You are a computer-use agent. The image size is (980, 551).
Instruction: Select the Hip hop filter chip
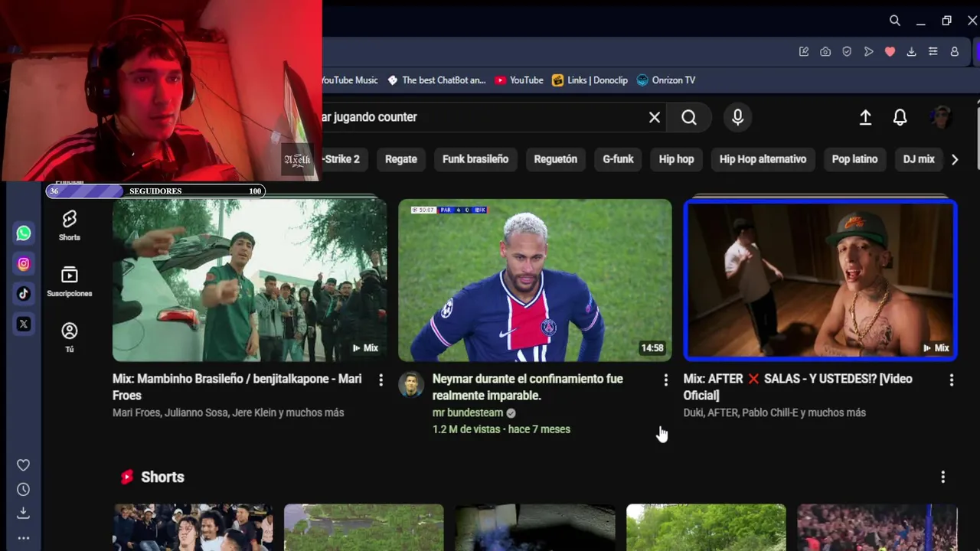pyautogui.click(x=676, y=159)
